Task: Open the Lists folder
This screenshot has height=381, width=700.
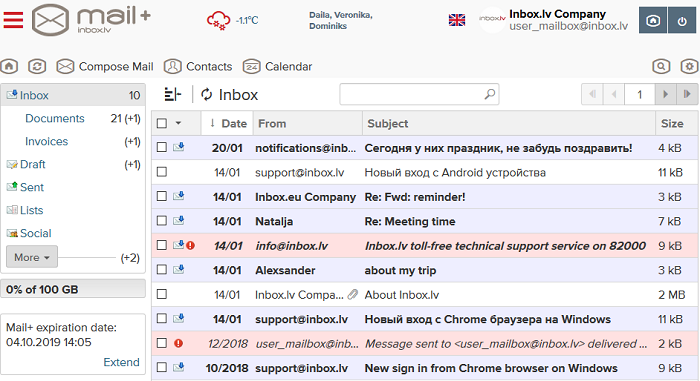Action: coord(31,210)
